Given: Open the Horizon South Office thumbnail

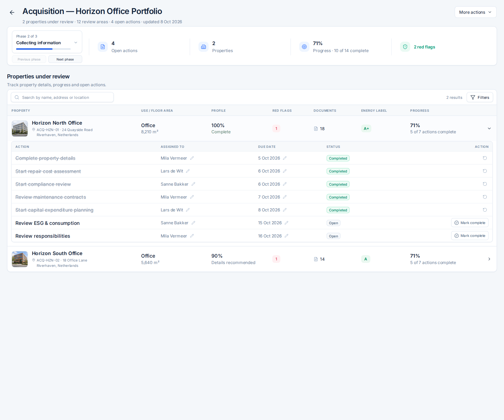Looking at the screenshot, I should pos(20,259).
